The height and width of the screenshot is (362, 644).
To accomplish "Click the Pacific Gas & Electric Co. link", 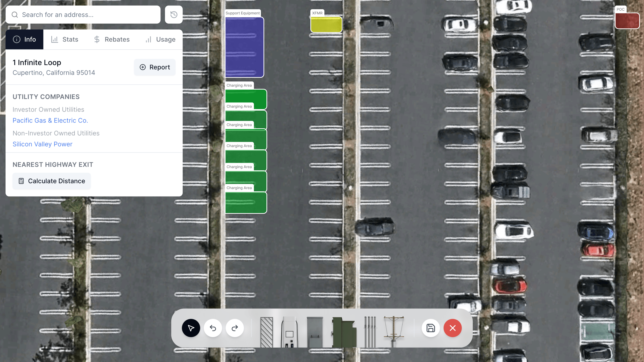I will pyautogui.click(x=50, y=120).
